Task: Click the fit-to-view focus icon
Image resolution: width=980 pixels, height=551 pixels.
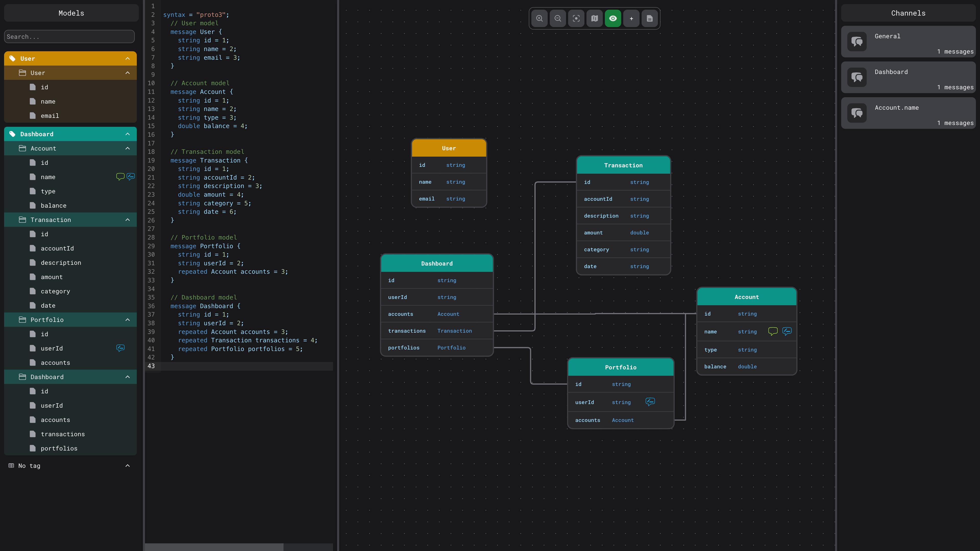Action: coord(576,18)
